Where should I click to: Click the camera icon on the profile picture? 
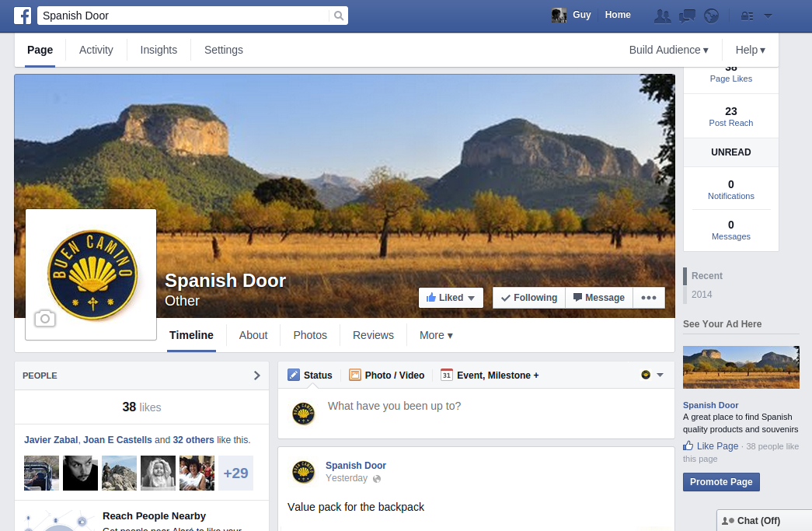[x=45, y=319]
